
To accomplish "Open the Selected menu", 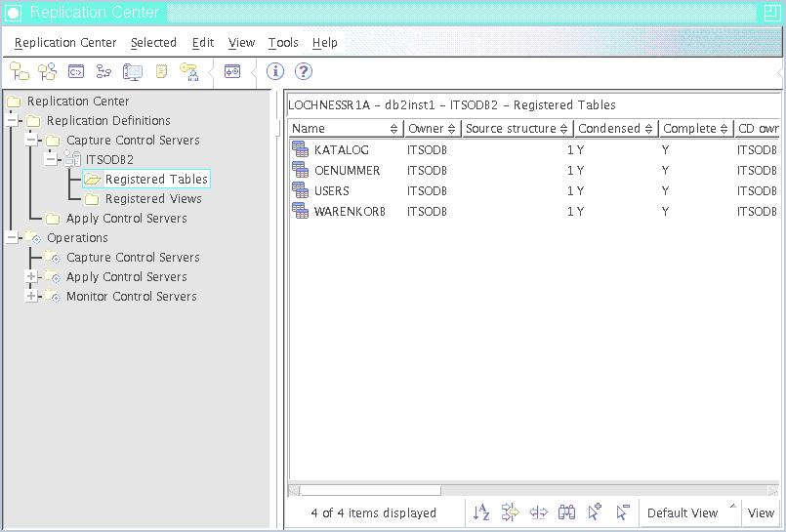I will pos(153,43).
